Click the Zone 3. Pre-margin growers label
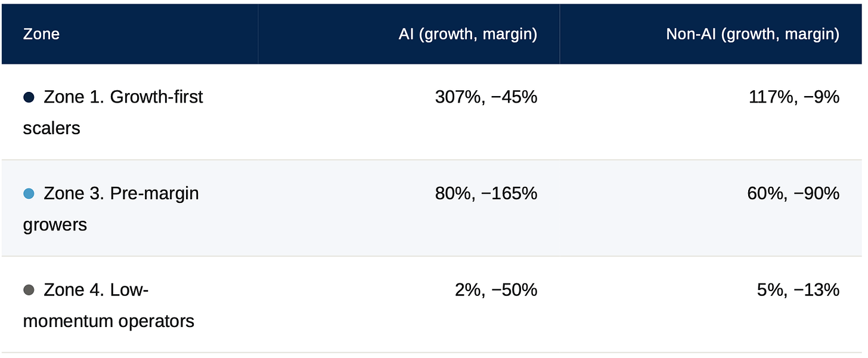The height and width of the screenshot is (358, 868). pyautogui.click(x=111, y=209)
